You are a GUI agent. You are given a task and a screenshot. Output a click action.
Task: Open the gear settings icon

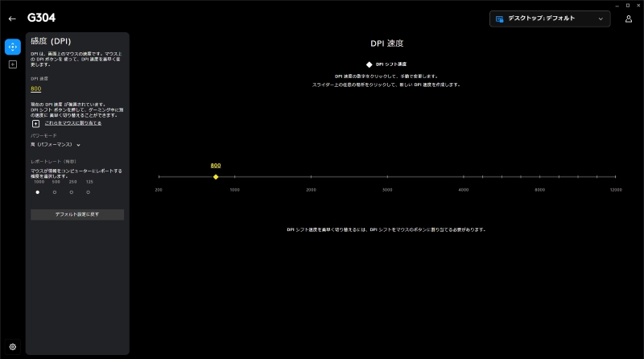click(13, 347)
